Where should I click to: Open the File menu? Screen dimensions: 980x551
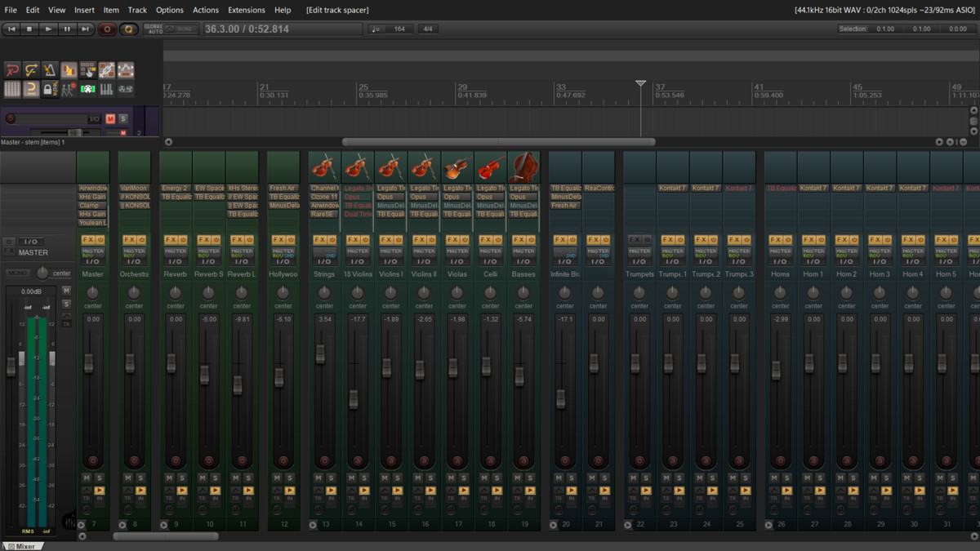coord(11,10)
